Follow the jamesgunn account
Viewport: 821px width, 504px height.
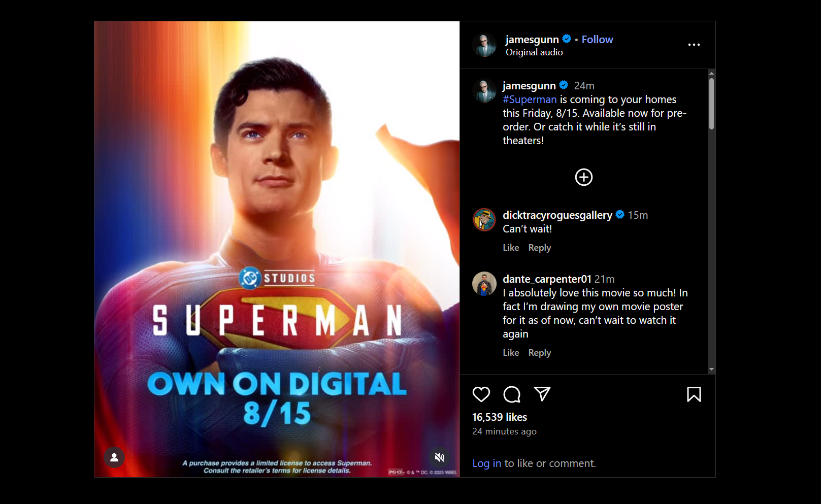(x=597, y=40)
